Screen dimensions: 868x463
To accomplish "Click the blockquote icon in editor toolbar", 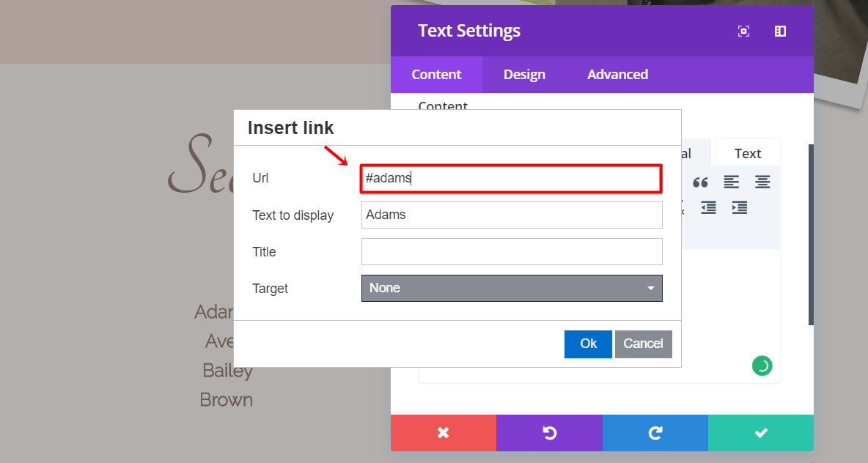I will (700, 182).
